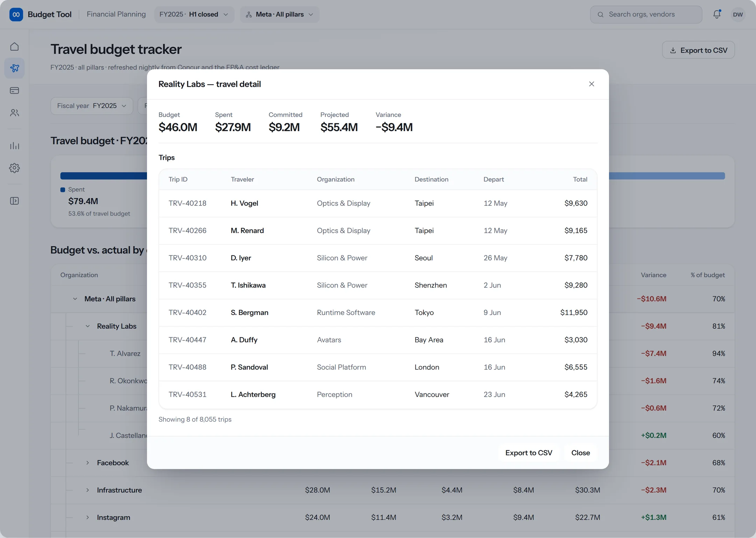Click the Financial Planning nav item
Viewport: 756px width, 538px height.
point(116,14)
